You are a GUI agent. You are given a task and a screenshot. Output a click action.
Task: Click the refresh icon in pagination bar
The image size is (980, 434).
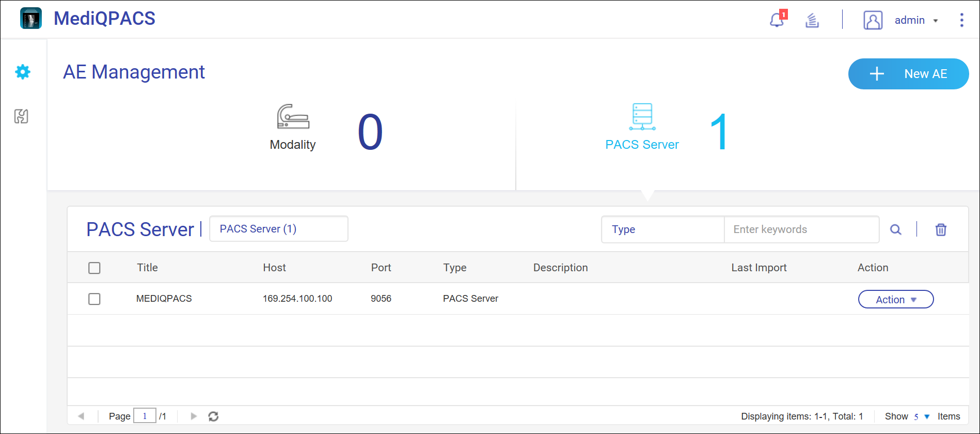pos(213,416)
